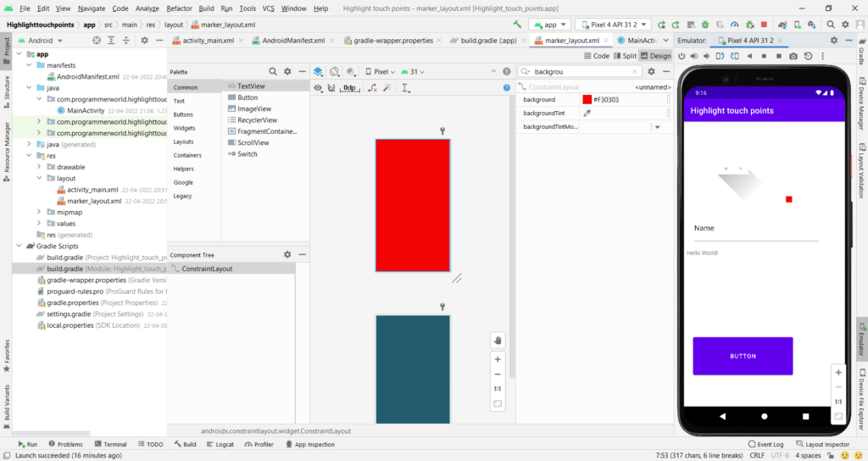The width and height of the screenshot is (868, 461).
Task: Click design surface layers icon
Action: tap(319, 71)
